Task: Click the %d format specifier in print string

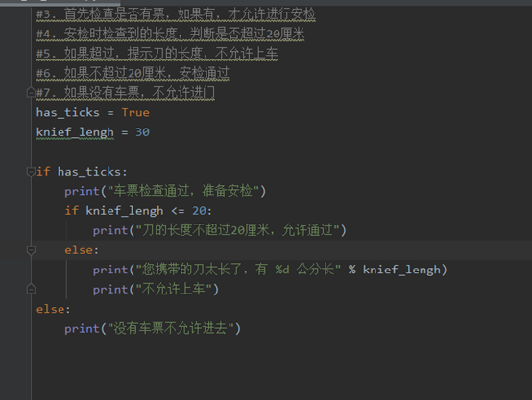Action: (282, 270)
